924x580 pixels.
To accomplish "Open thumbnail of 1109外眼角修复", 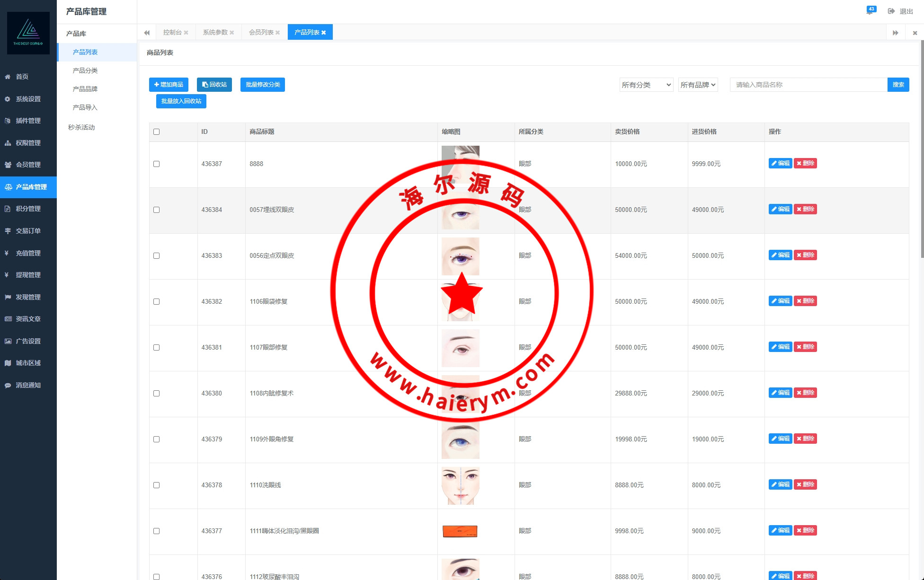I will (461, 440).
